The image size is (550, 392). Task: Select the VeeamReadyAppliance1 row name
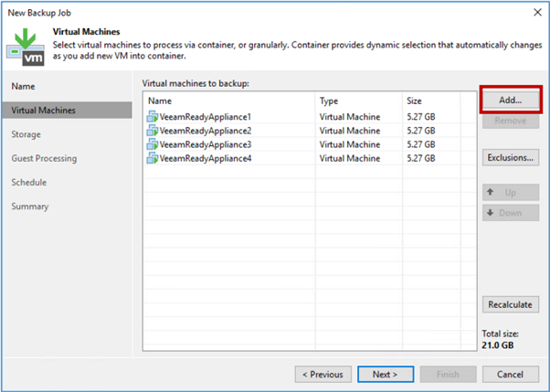206,117
